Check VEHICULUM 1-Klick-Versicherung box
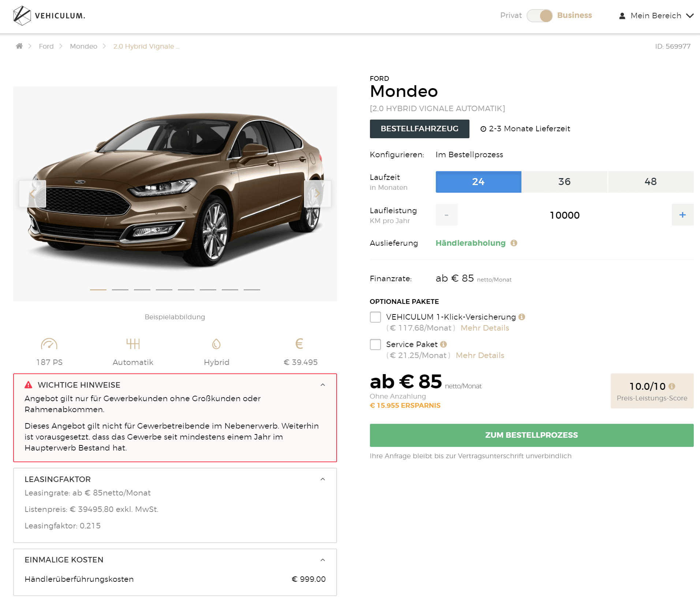 pos(375,317)
